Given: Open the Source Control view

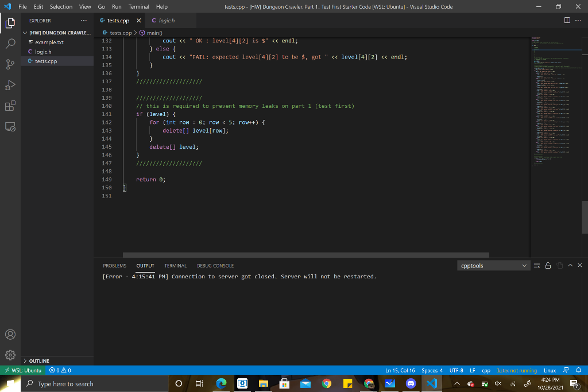Looking at the screenshot, I should [x=10, y=64].
